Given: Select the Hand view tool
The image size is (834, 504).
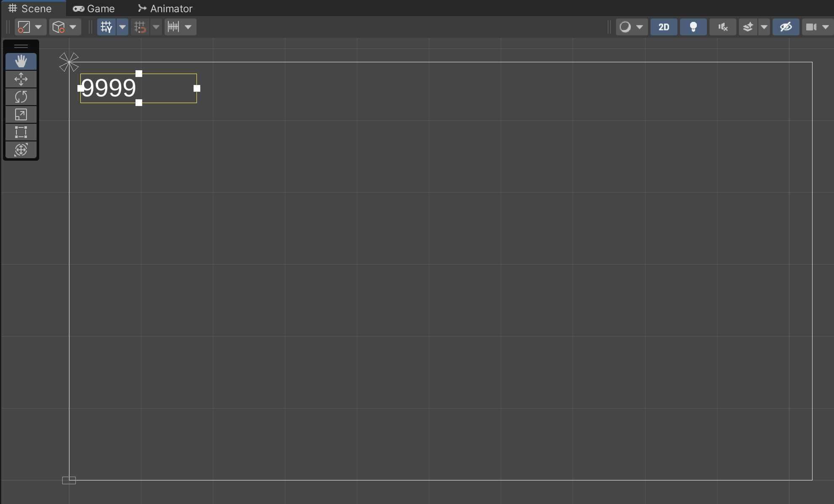Looking at the screenshot, I should point(21,61).
